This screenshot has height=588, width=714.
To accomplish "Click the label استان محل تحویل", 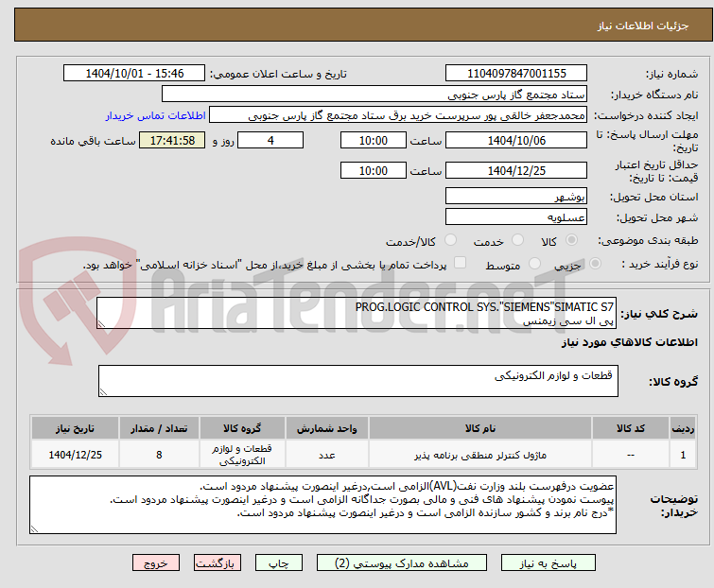I will pyautogui.click(x=653, y=197).
